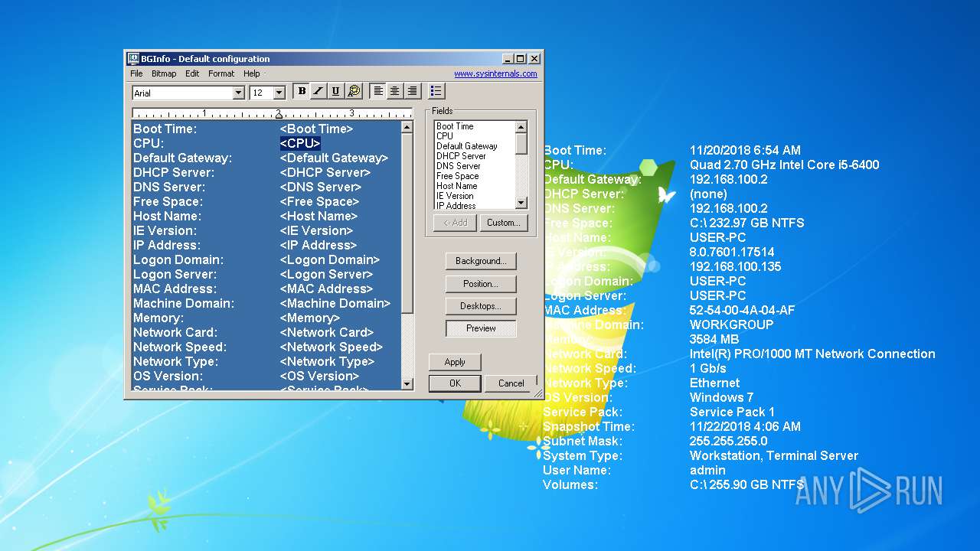Select CPU in Fields list

point(445,136)
